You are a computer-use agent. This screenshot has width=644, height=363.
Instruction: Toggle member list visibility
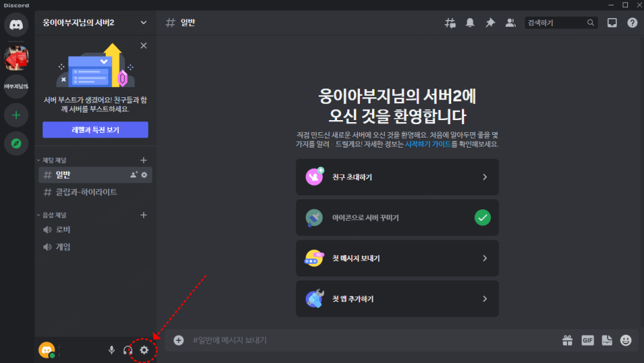[x=510, y=23]
